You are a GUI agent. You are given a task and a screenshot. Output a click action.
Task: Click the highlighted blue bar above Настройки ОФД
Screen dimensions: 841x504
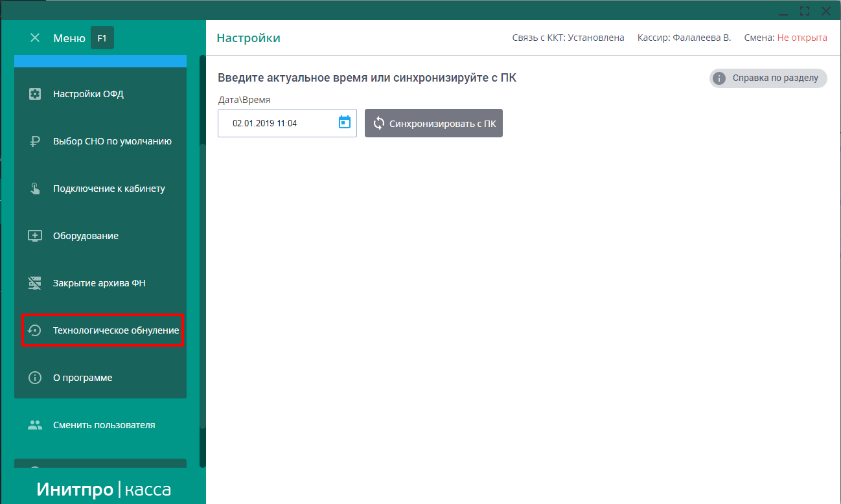click(x=100, y=62)
